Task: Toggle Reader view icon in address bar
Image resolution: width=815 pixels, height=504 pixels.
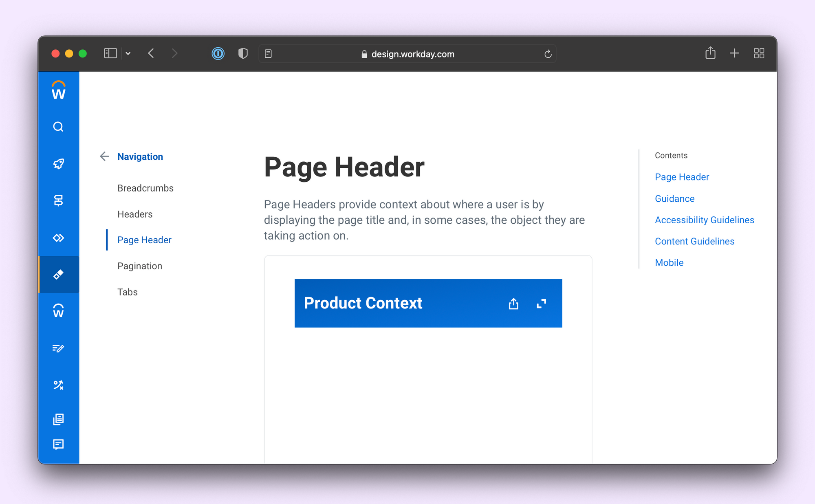Action: pos(268,54)
